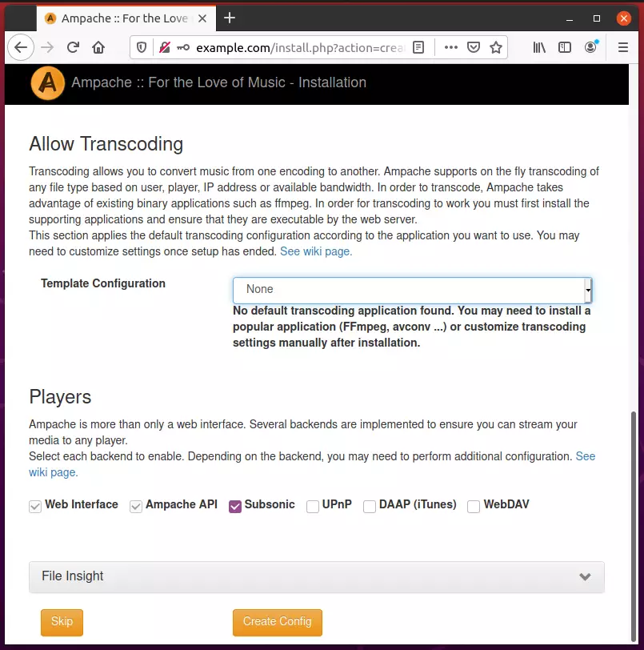Click the Allow Transcoding heading
Screen dimensions: 644x650
point(106,144)
